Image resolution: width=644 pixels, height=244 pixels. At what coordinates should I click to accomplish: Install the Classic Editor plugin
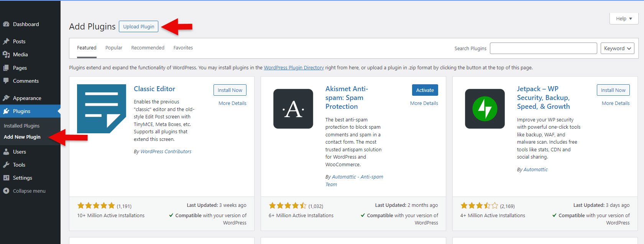230,90
